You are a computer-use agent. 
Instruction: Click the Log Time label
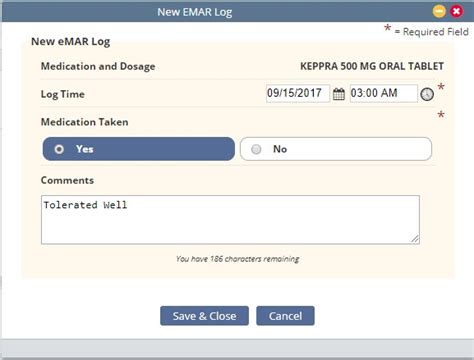(63, 94)
